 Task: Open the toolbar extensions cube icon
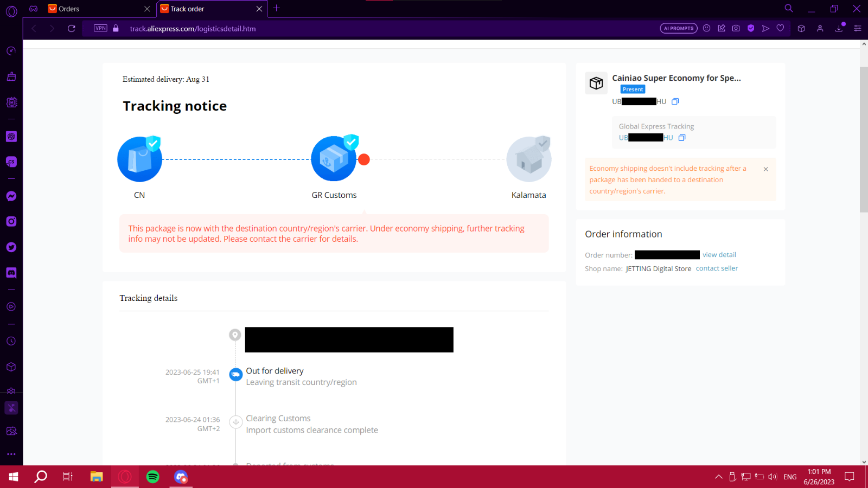point(801,28)
